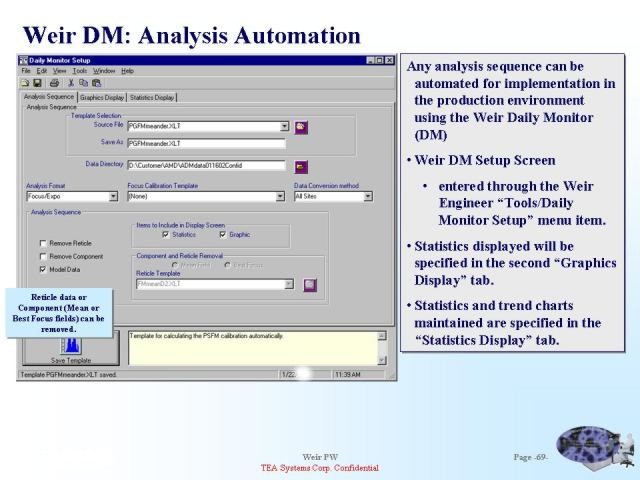
Task: Click the Save disk toolbar icon
Action: tap(37, 83)
